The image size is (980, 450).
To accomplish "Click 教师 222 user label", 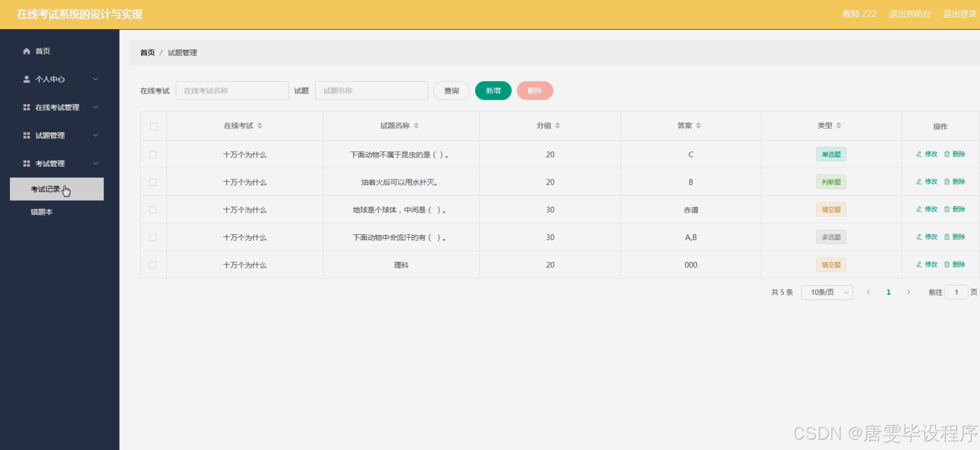I will pos(859,14).
